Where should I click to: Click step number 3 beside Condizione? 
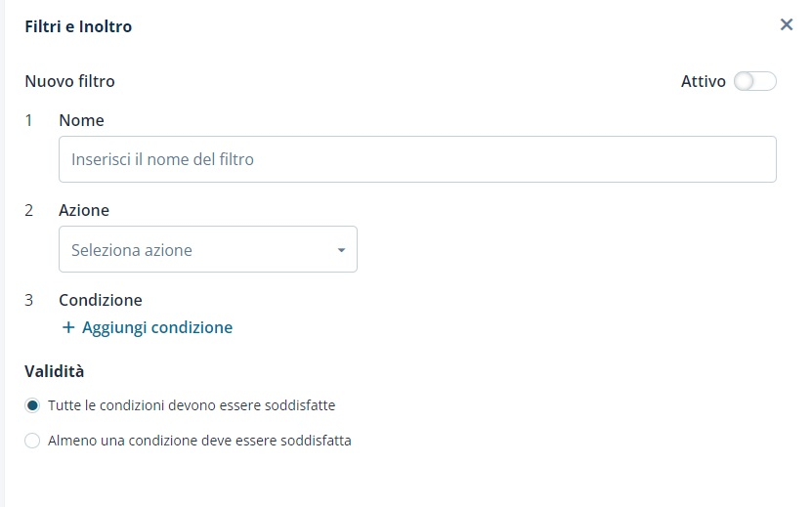(x=29, y=300)
